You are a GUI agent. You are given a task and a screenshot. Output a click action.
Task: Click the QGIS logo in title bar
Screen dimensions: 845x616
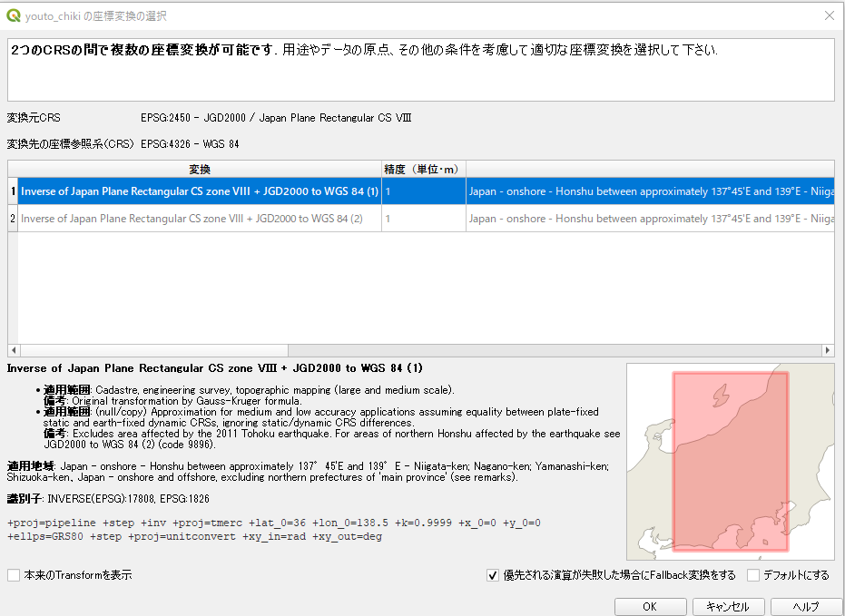pyautogui.click(x=14, y=15)
